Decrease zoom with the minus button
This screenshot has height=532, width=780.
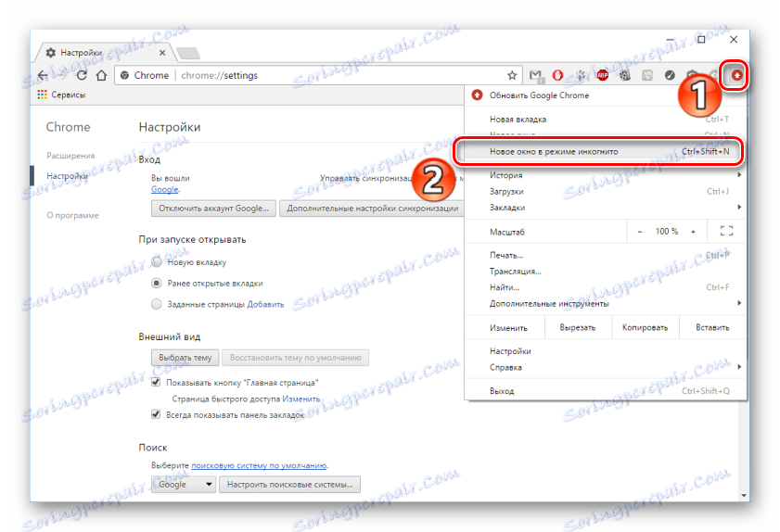pyautogui.click(x=640, y=232)
